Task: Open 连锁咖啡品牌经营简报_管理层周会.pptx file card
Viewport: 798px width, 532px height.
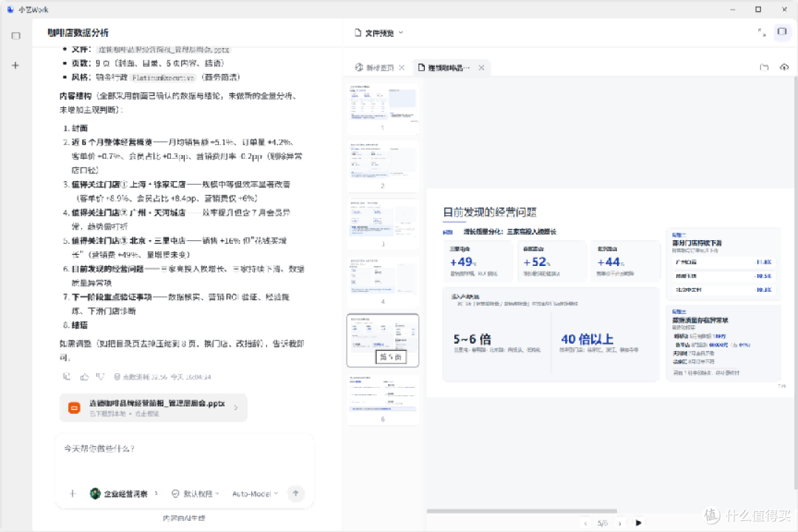Action: pos(153,407)
